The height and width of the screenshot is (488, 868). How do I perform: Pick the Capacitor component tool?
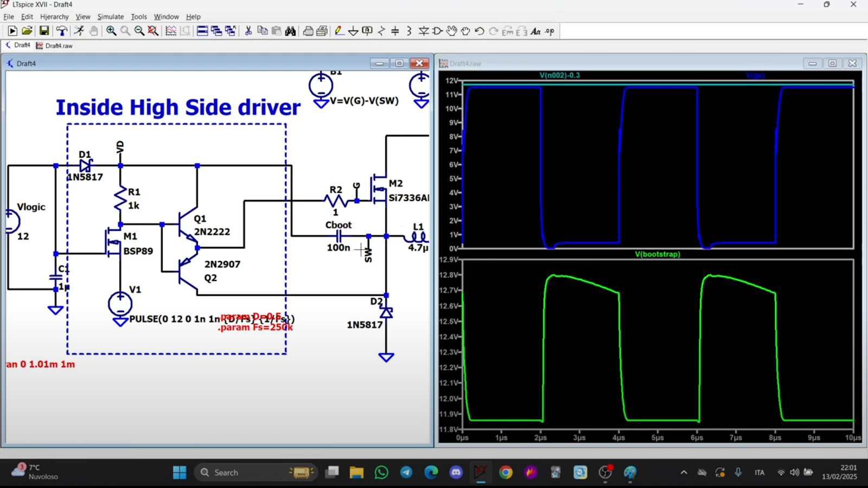(395, 31)
